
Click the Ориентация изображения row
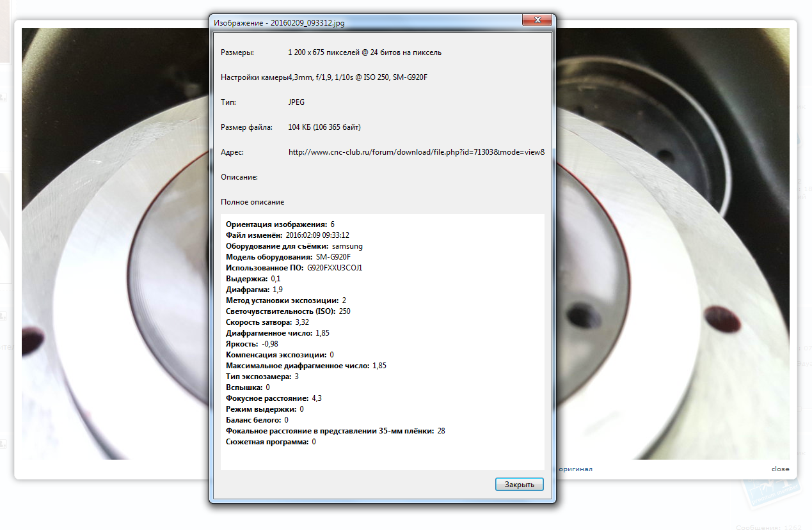point(280,224)
